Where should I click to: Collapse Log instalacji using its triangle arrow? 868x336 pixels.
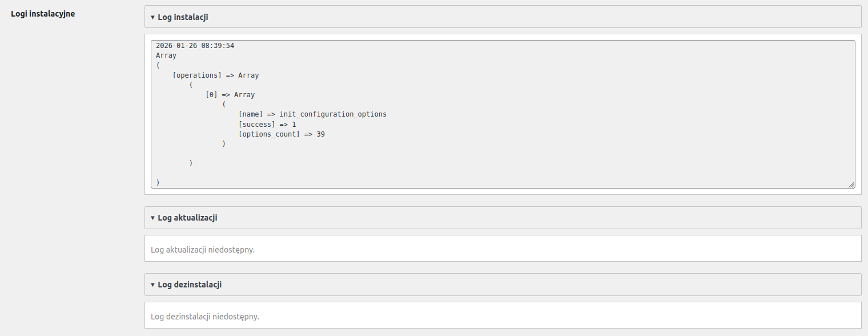(x=152, y=17)
